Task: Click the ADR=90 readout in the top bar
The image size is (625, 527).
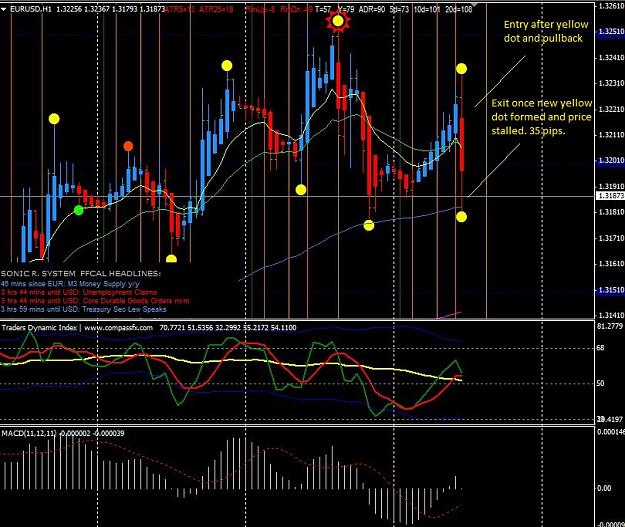Action: pos(372,9)
